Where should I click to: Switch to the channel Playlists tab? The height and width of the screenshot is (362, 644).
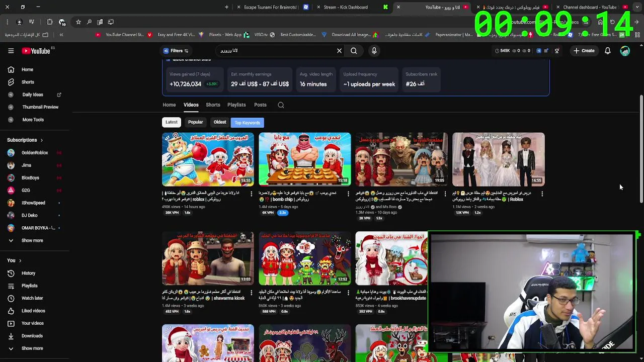tap(236, 105)
